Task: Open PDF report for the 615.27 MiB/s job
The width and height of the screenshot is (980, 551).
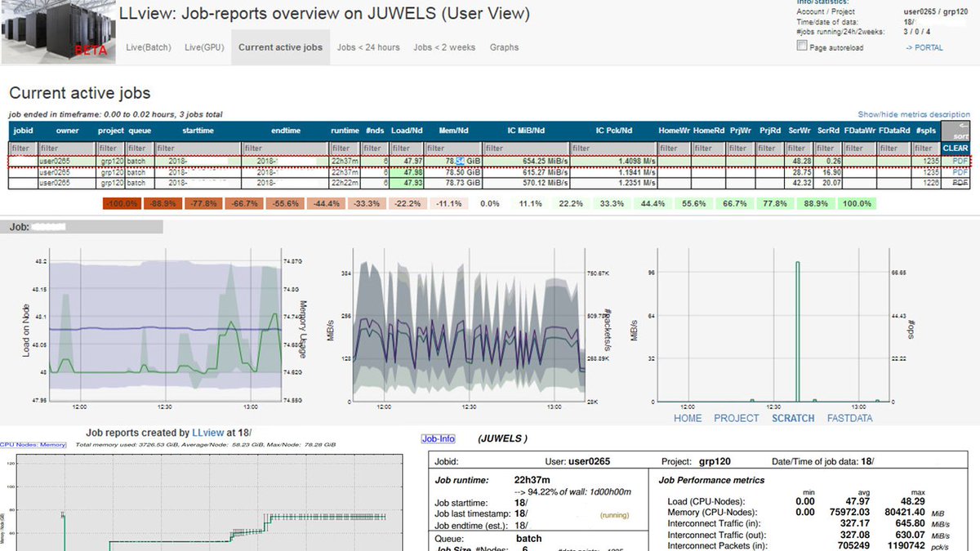Action: [x=960, y=172]
